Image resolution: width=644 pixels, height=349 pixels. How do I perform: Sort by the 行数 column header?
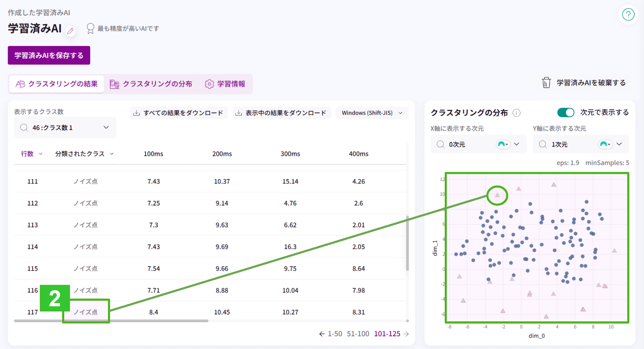click(x=31, y=154)
